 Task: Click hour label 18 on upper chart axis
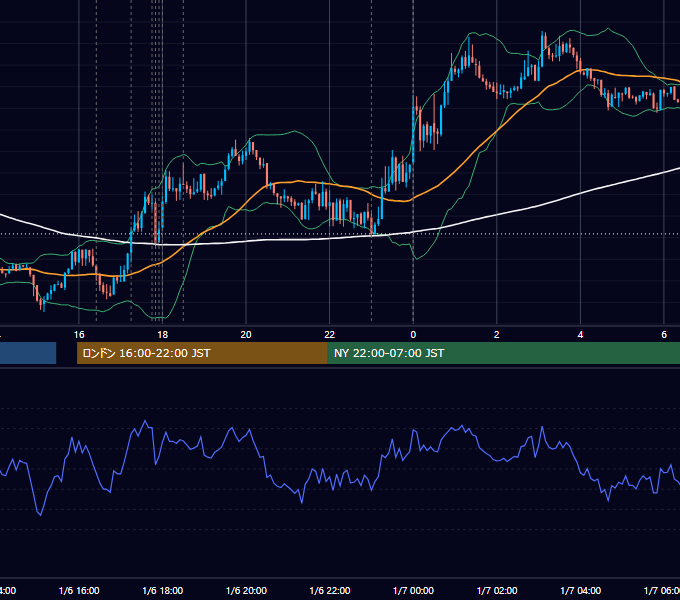[x=163, y=335]
